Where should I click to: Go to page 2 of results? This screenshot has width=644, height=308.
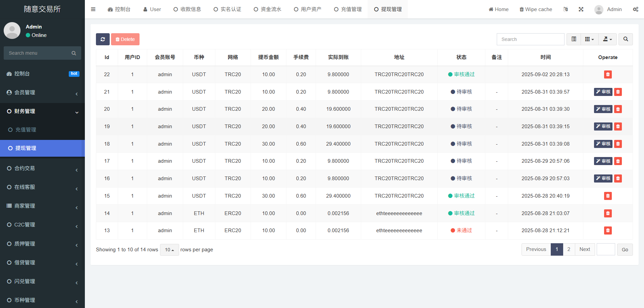click(569, 249)
